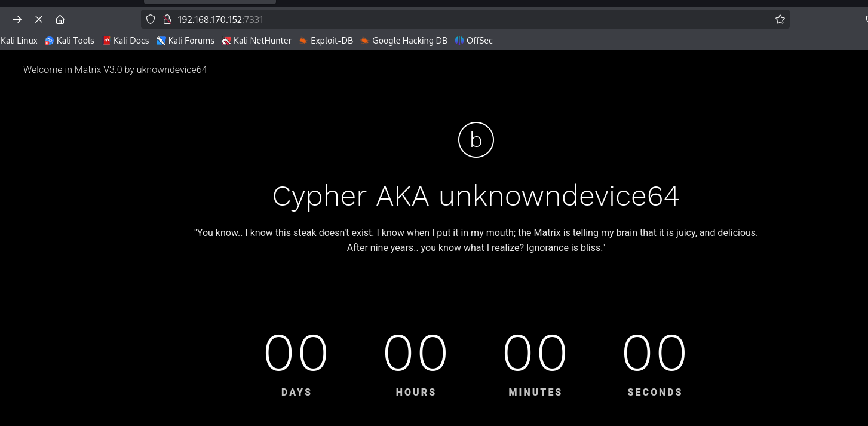Open Kali NetHunter bookmark
The height and width of the screenshot is (426, 868).
pyautogui.click(x=256, y=41)
